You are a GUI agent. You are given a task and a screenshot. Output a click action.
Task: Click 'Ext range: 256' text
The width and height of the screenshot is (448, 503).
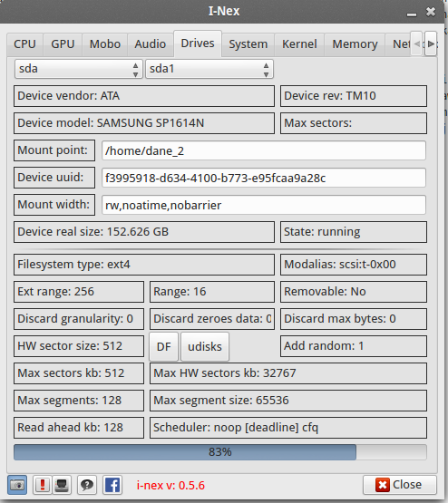click(x=56, y=292)
